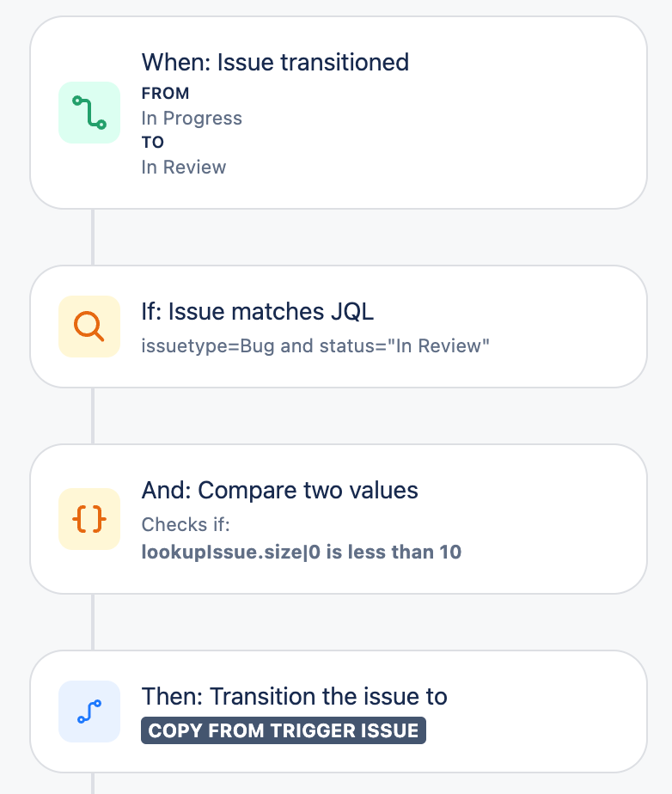The height and width of the screenshot is (794, 672).
Task: Click the 'If: Issue matches JQL' title
Action: 258,311
